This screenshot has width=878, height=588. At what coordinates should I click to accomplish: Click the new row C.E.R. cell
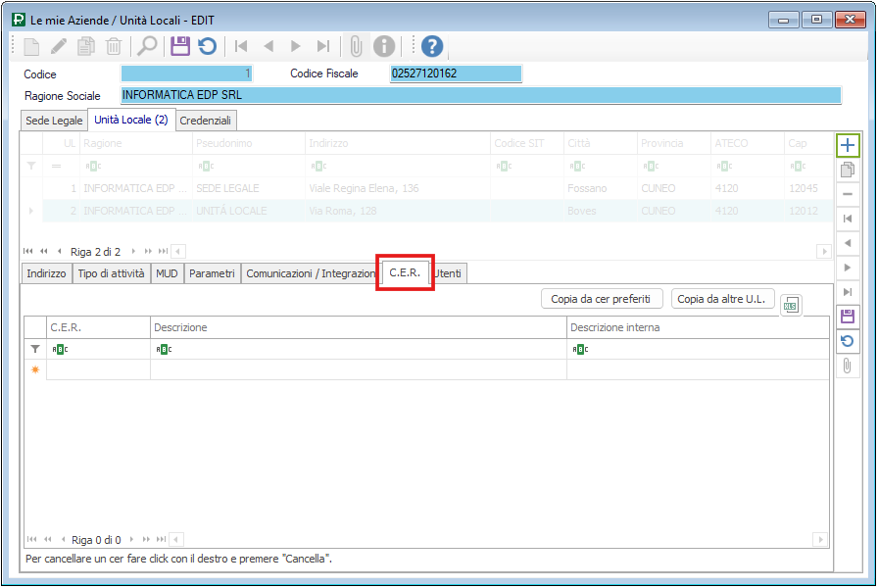(x=98, y=369)
